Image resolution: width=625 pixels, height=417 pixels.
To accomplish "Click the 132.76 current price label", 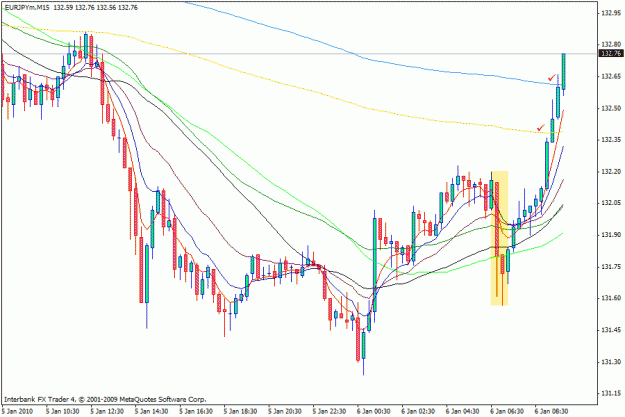I will (x=611, y=53).
